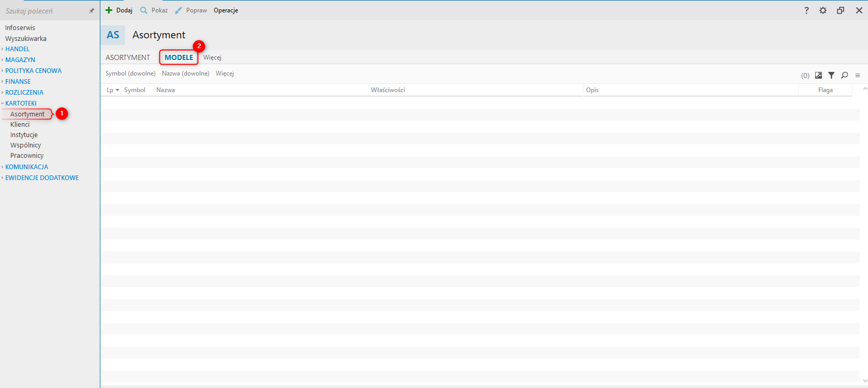Open the filter funnel icon

pyautogui.click(x=831, y=76)
